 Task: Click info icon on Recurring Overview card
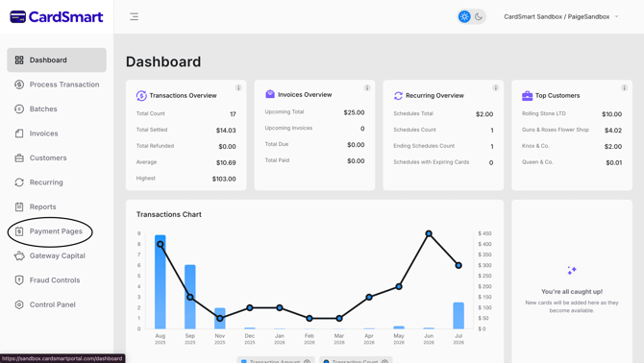tap(496, 87)
